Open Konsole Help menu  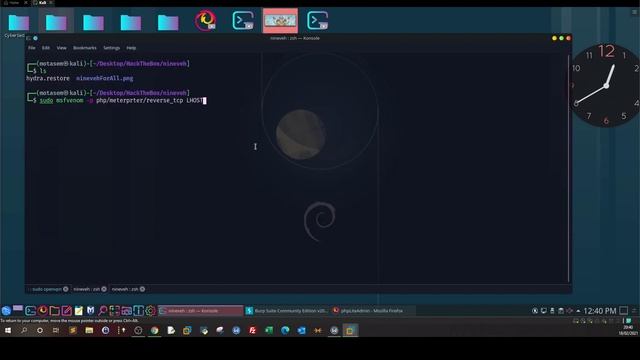tap(131, 48)
